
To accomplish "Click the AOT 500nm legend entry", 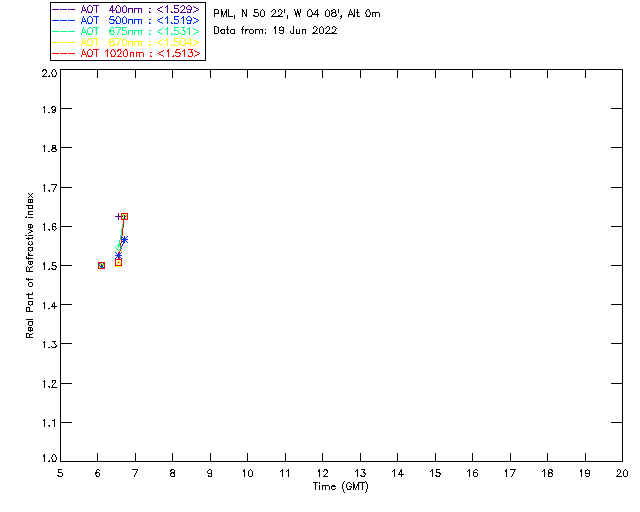I will (126, 20).
